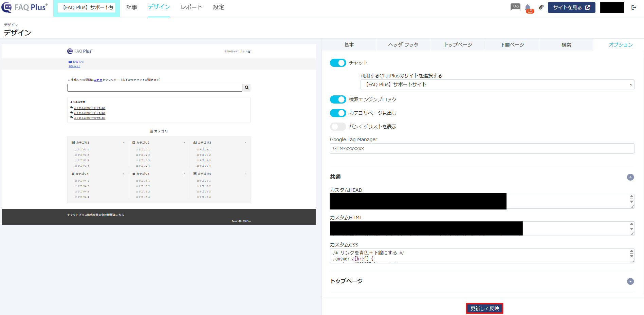Click 更新して反映 button
This screenshot has width=644, height=315.
[484, 309]
